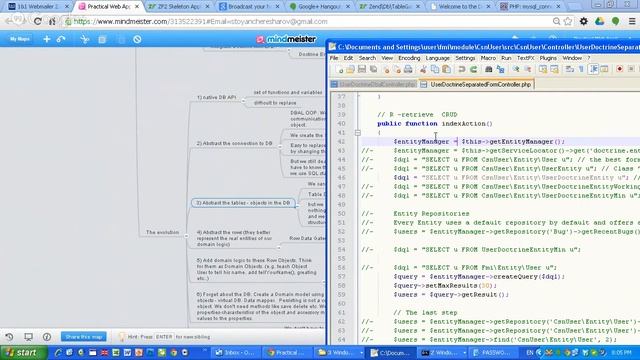Click the 'My Maps' button in MindMeister
The image size is (640, 360).
20,39
